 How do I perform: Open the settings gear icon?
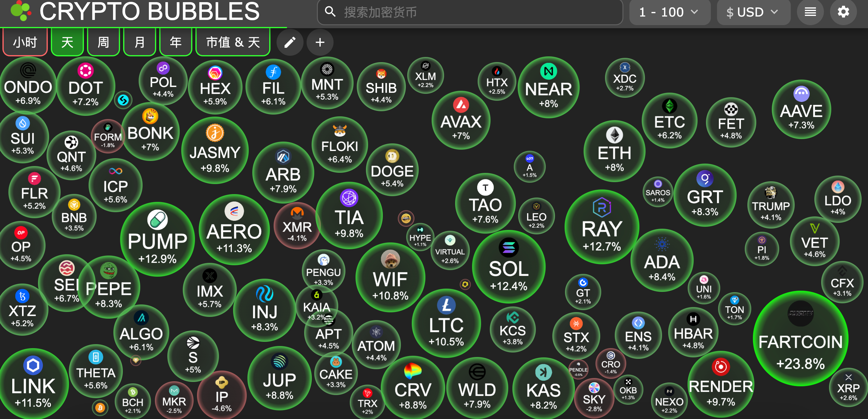pos(843,13)
